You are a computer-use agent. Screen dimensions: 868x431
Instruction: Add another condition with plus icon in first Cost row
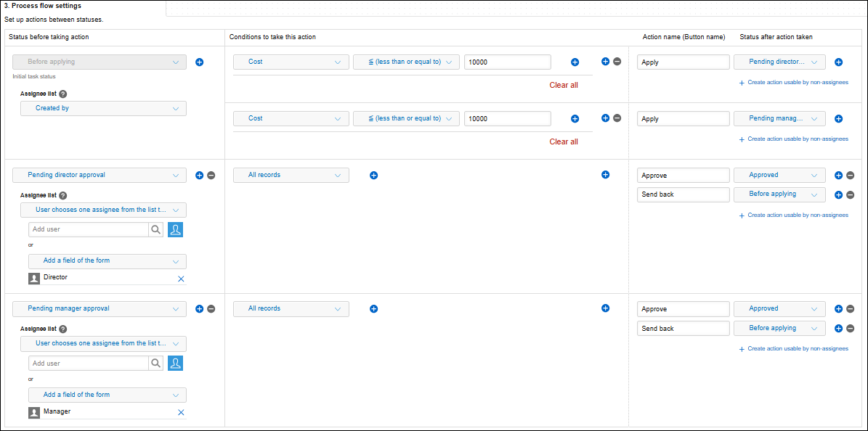[575, 62]
